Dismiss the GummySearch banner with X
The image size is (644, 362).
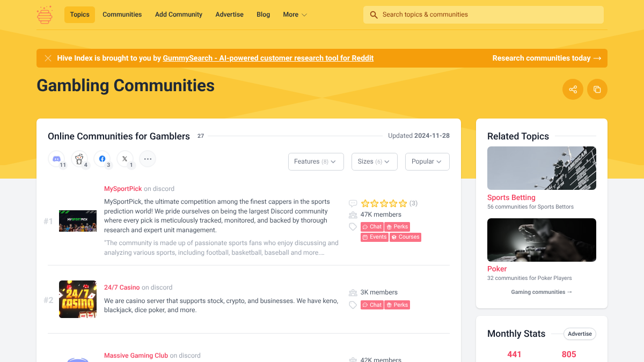(48, 58)
